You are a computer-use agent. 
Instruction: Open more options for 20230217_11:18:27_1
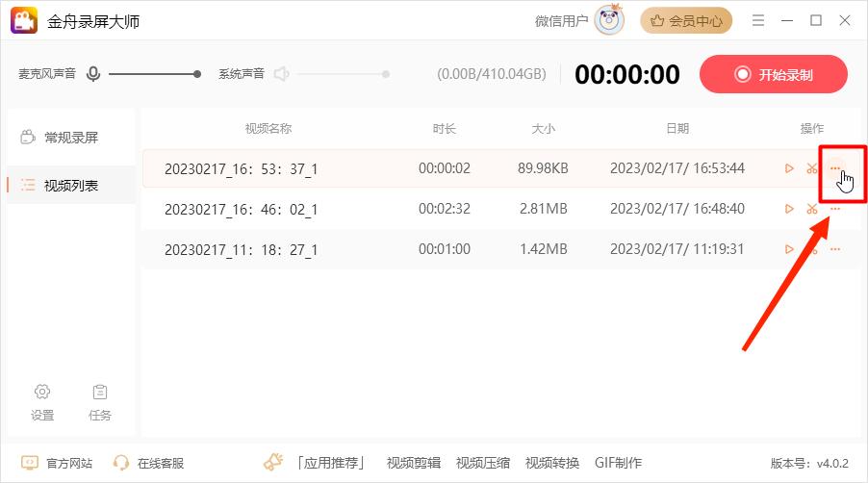pyautogui.click(x=835, y=249)
